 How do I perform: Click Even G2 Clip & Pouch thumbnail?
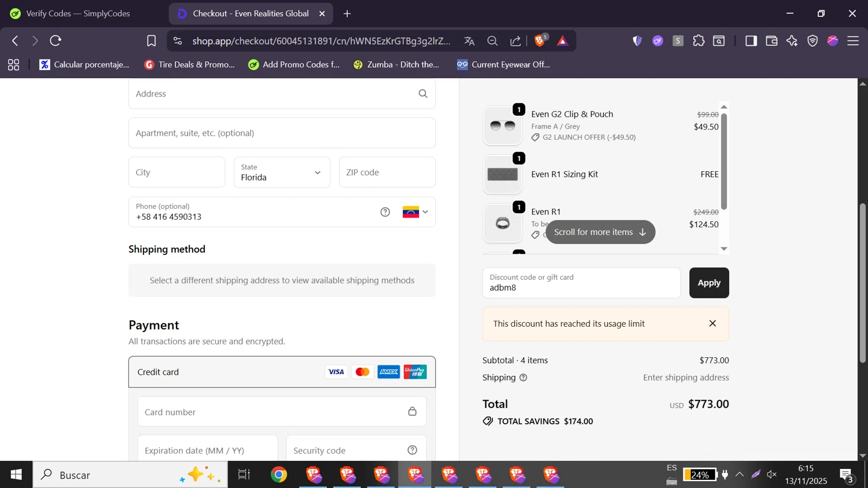click(502, 126)
